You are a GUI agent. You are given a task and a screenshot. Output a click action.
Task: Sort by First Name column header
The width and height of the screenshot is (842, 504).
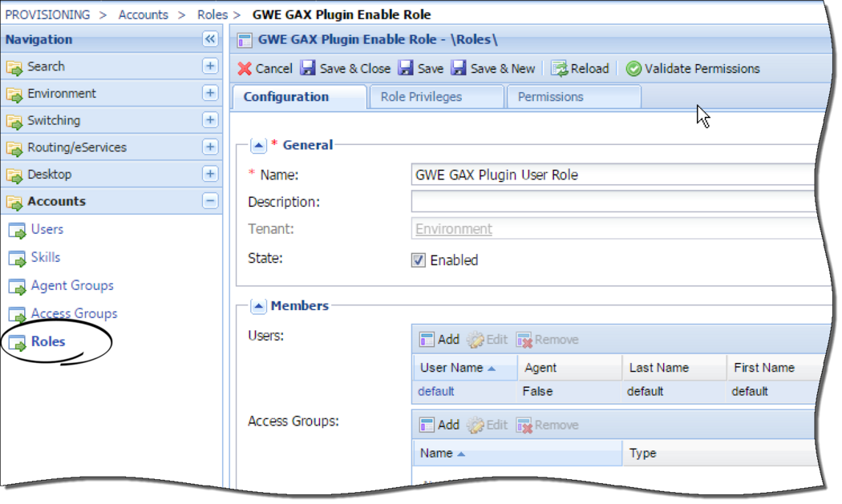773,368
